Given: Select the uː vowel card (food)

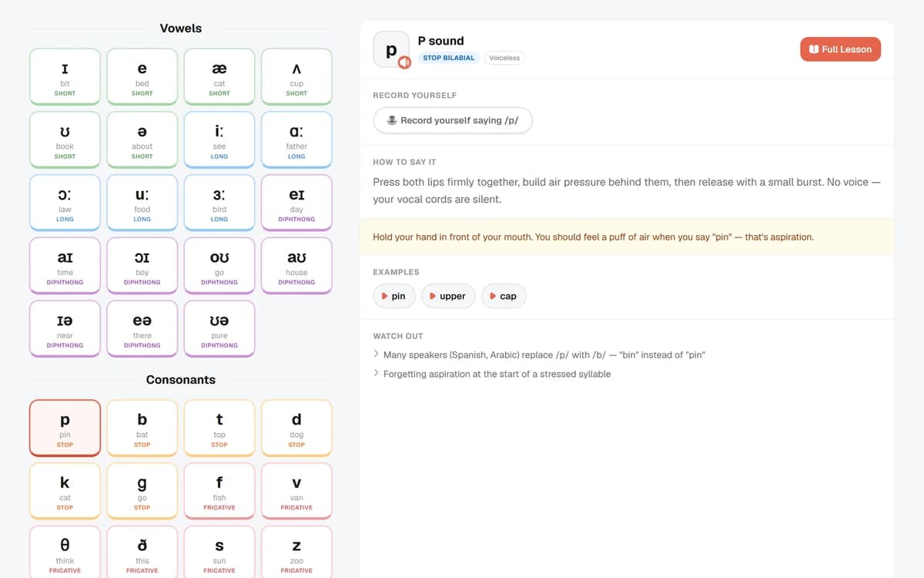Looking at the screenshot, I should [142, 203].
